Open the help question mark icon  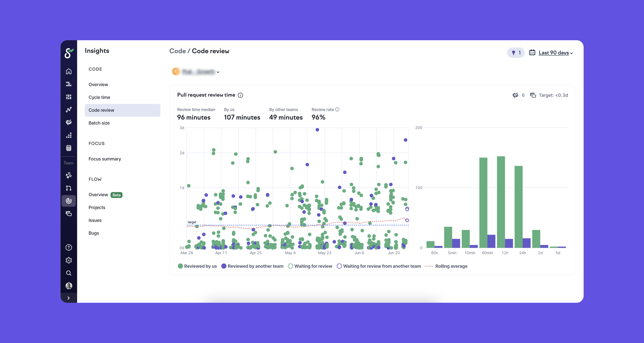pos(69,247)
